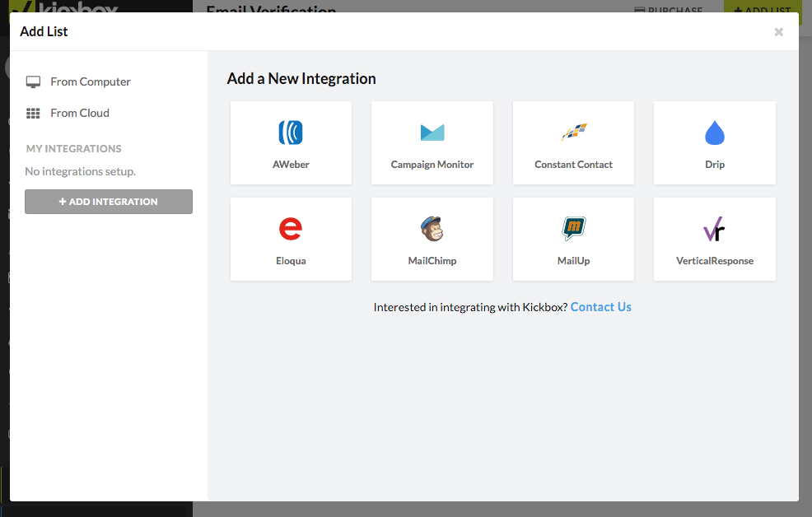Follow the Contact Us link
The width and height of the screenshot is (812, 517).
pyautogui.click(x=600, y=307)
